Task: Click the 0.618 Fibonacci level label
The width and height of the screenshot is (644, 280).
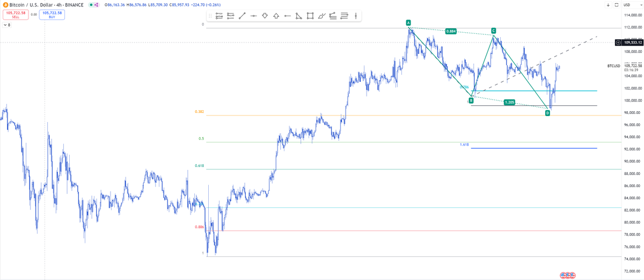Action: tap(199, 166)
